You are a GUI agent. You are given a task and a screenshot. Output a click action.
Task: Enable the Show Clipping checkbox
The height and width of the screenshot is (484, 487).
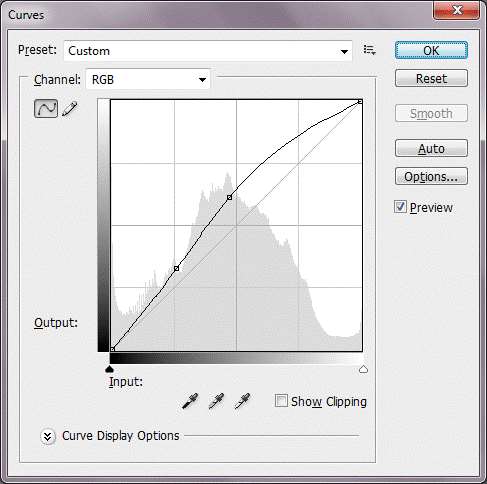coord(281,401)
